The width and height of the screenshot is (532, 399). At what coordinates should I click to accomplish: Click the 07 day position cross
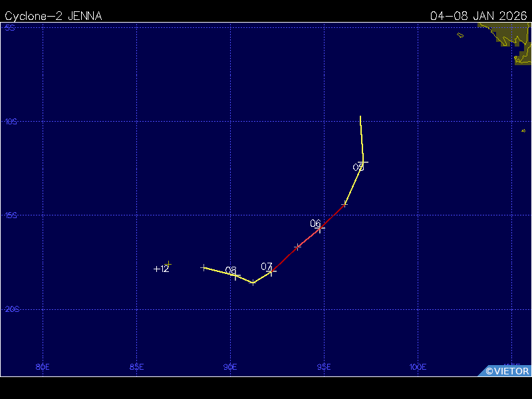tap(271, 271)
